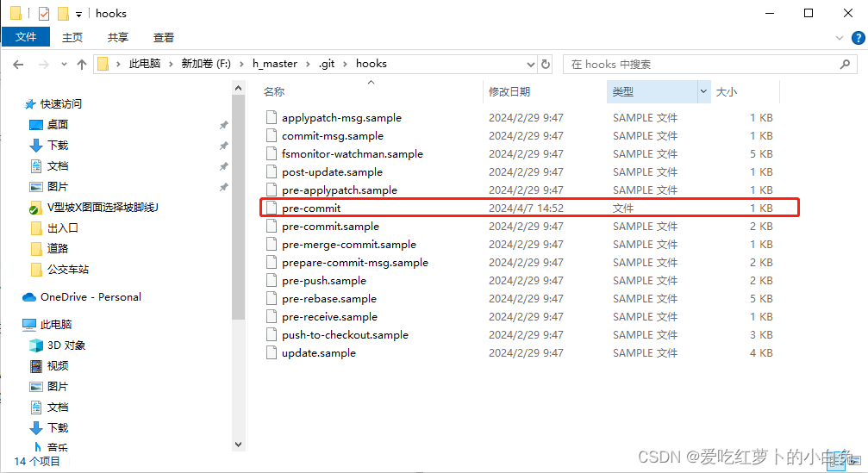The height and width of the screenshot is (473, 868).
Task: Go back with the left arrow
Action: click(x=18, y=65)
